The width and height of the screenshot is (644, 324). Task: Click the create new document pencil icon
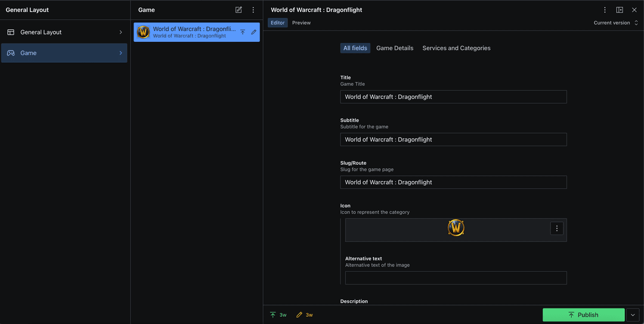[239, 10]
